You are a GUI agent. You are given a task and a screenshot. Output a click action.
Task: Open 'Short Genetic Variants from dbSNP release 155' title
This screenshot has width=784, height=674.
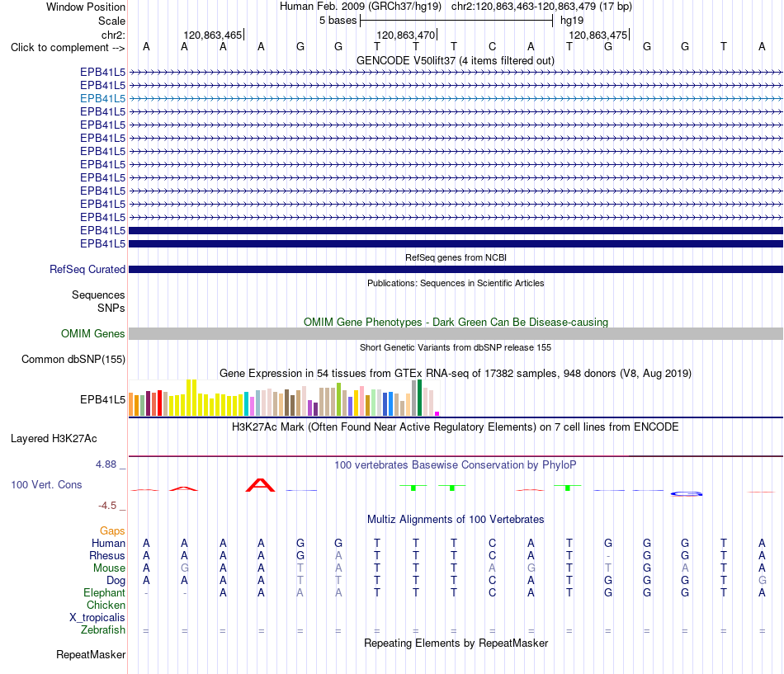pos(456,347)
